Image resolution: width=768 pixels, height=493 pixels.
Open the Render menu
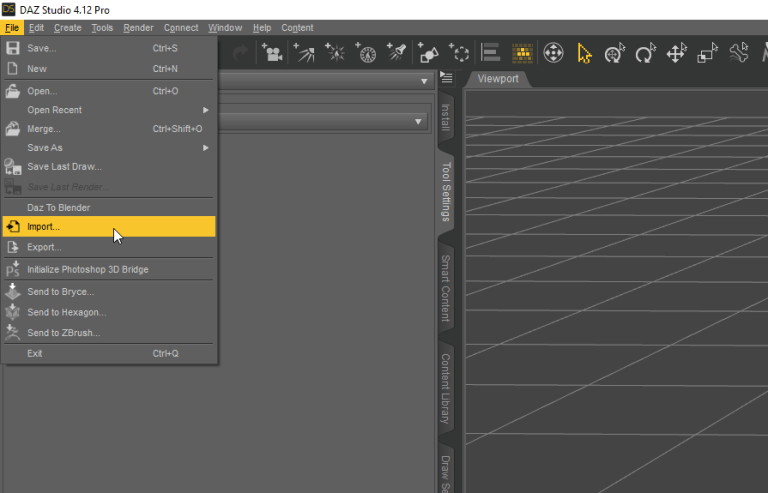pos(138,28)
